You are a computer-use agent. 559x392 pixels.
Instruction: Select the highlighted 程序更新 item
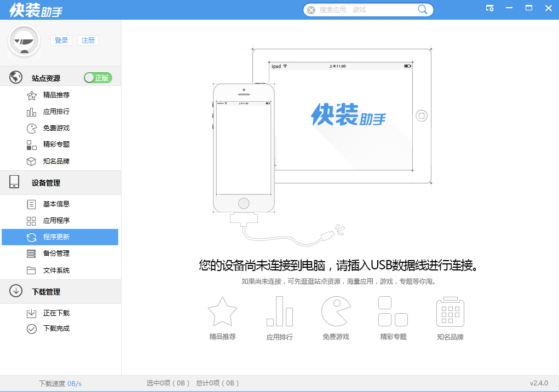pyautogui.click(x=60, y=237)
